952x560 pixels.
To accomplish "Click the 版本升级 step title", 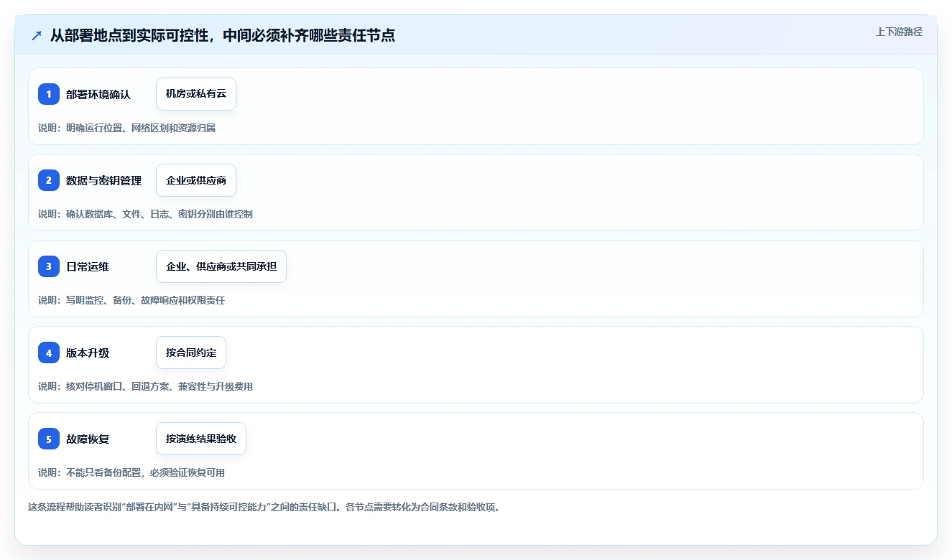I will tap(88, 353).
